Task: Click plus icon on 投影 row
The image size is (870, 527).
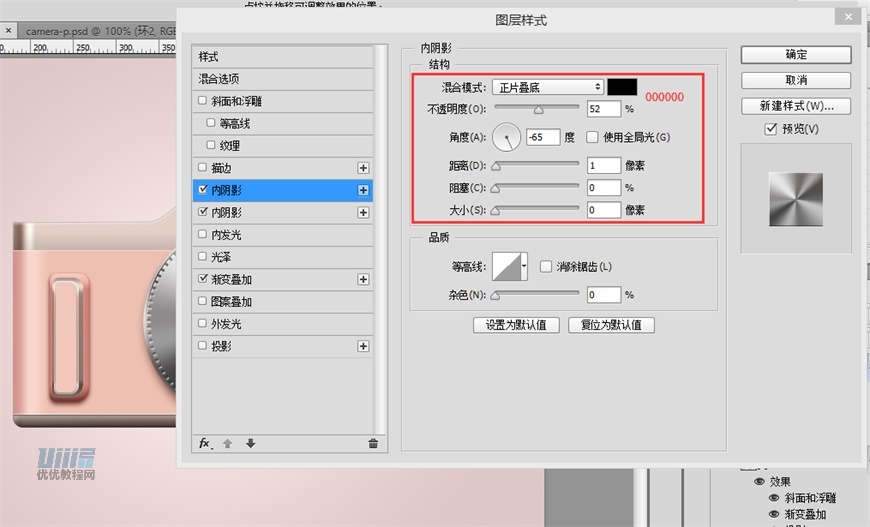Action: [363, 346]
